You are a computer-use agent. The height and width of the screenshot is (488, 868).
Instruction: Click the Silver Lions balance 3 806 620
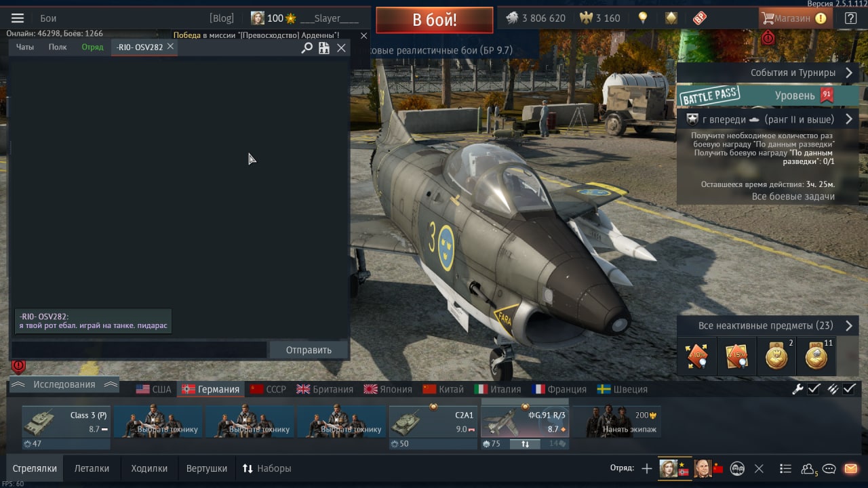point(536,18)
